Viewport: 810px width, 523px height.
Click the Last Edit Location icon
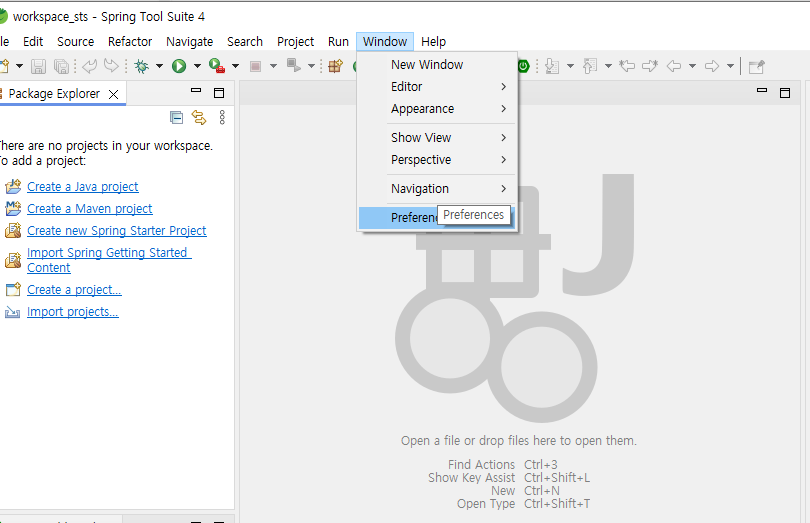627,66
